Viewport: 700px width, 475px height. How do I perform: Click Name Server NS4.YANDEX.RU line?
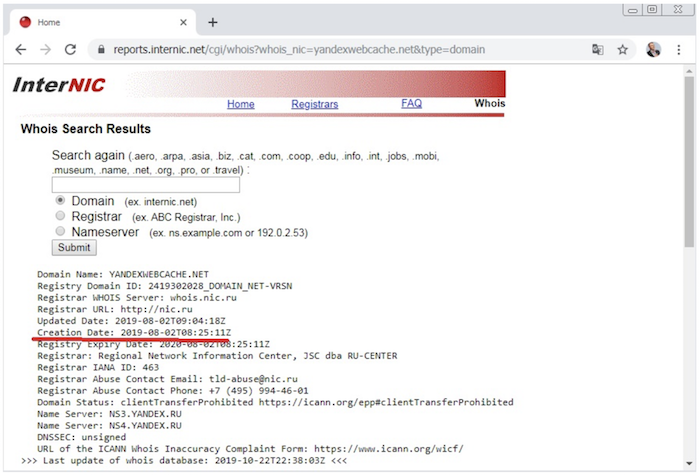[x=109, y=425]
